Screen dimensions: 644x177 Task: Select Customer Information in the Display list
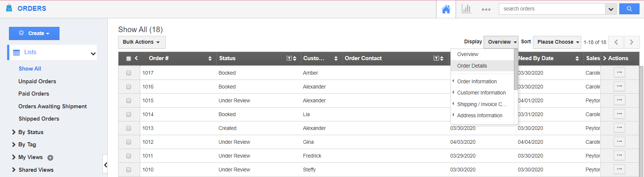(x=481, y=93)
